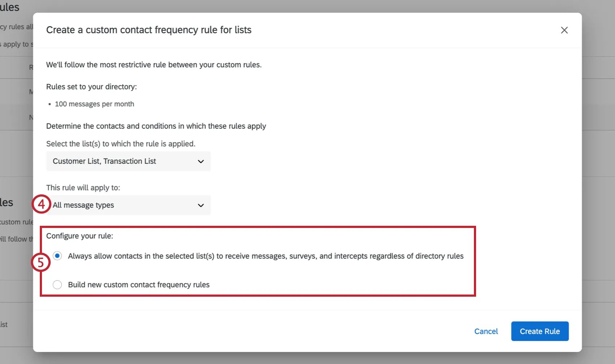The width and height of the screenshot is (615, 364).
Task: Click the chevron beside "All message types"
Action: [200, 205]
